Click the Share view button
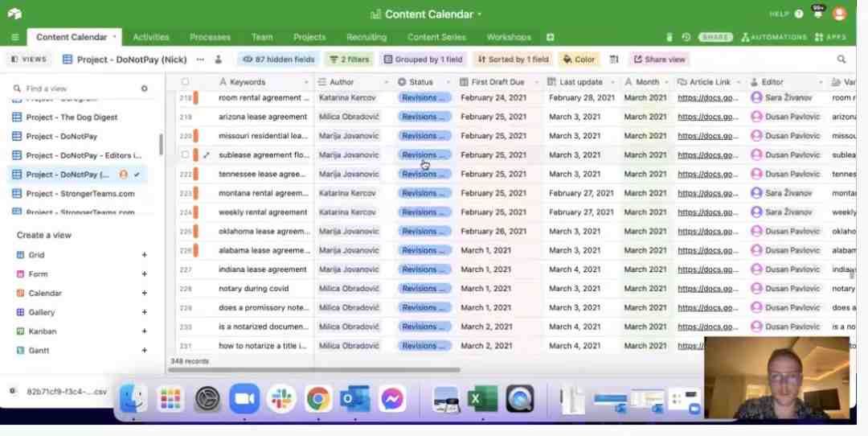Screen dimensions: 868x436 [659, 60]
